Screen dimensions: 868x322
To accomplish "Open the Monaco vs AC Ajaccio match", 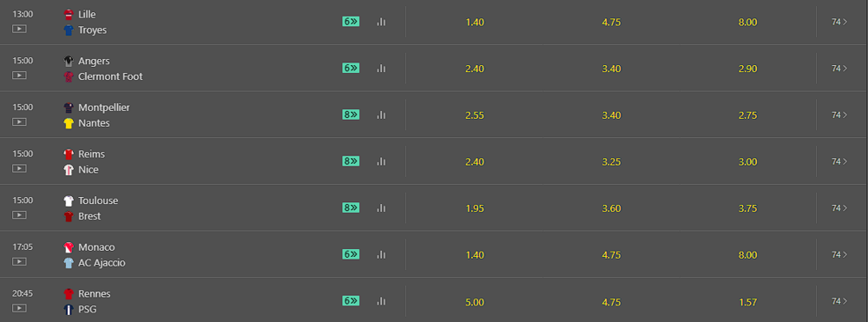I will click(95, 255).
